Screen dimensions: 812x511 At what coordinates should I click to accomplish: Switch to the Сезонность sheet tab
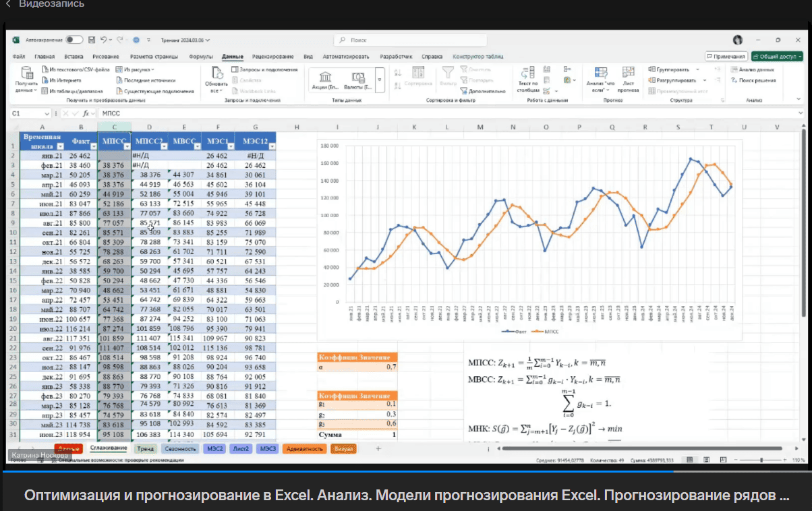click(x=180, y=448)
